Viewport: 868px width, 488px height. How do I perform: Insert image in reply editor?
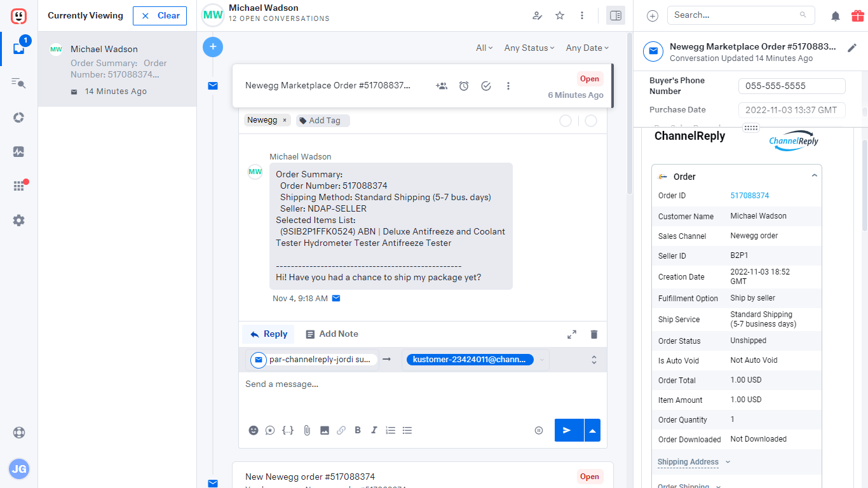click(x=325, y=430)
